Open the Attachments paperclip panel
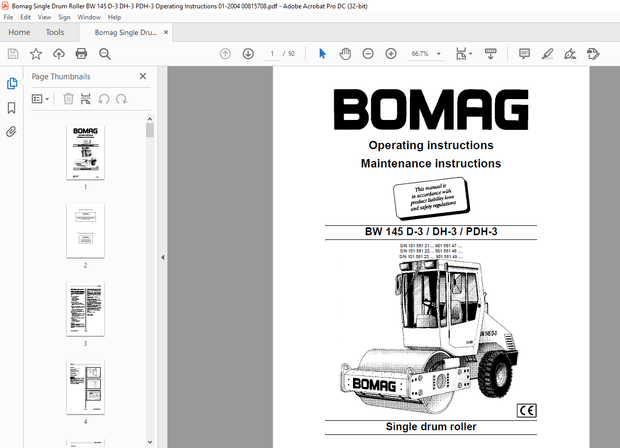 (11, 131)
